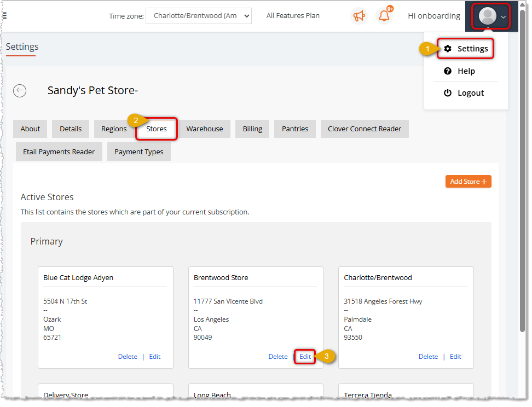This screenshot has width=532, height=407.
Task: Click the Long Beach card title
Action: [x=212, y=395]
